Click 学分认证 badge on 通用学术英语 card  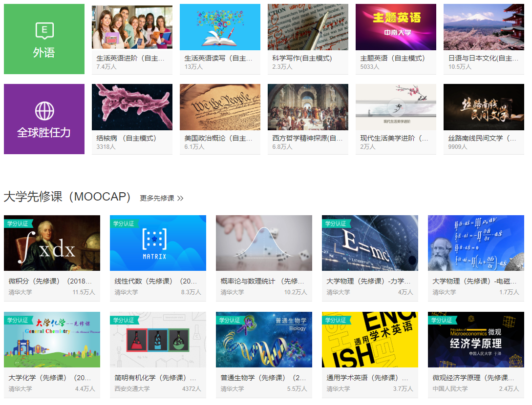[x=336, y=320]
